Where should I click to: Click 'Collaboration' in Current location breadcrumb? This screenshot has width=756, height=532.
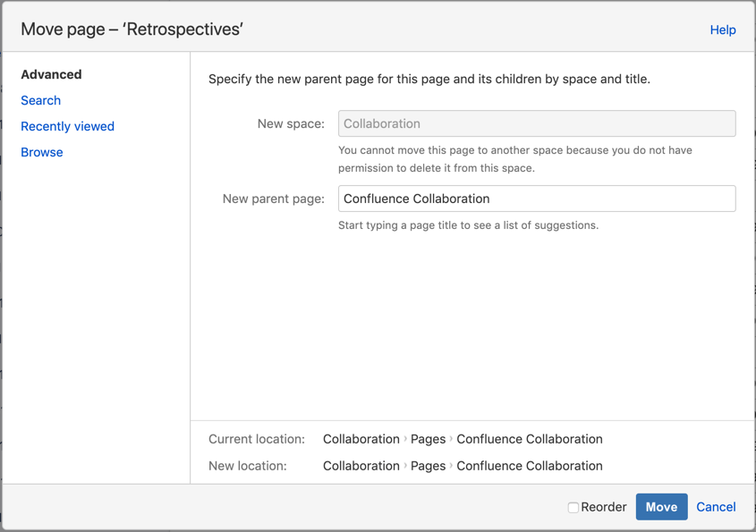tap(361, 439)
